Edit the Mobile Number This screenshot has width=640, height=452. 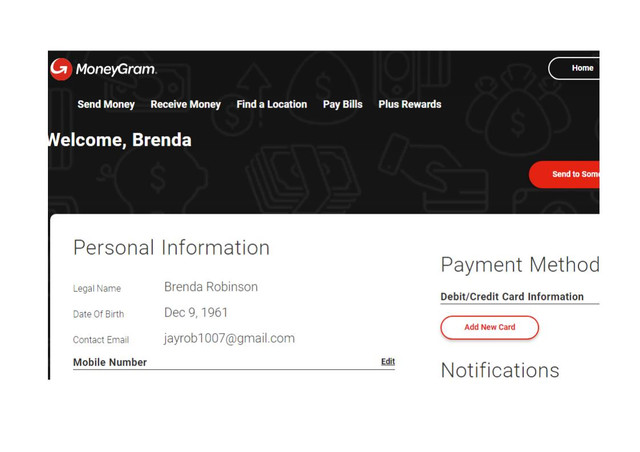(388, 361)
